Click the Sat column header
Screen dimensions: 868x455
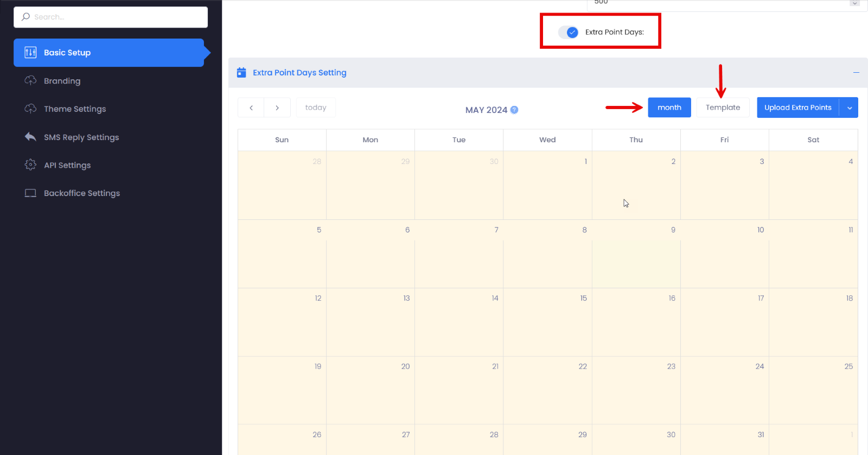tap(813, 140)
